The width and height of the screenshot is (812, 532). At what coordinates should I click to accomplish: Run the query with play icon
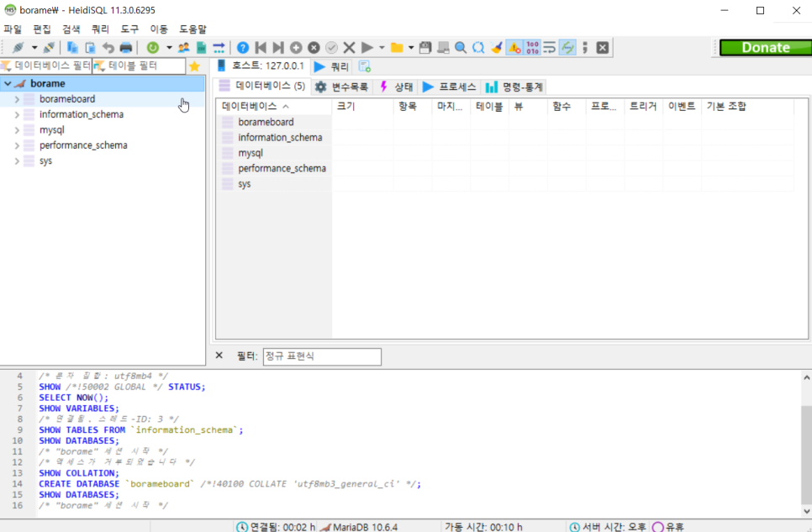tap(367, 48)
